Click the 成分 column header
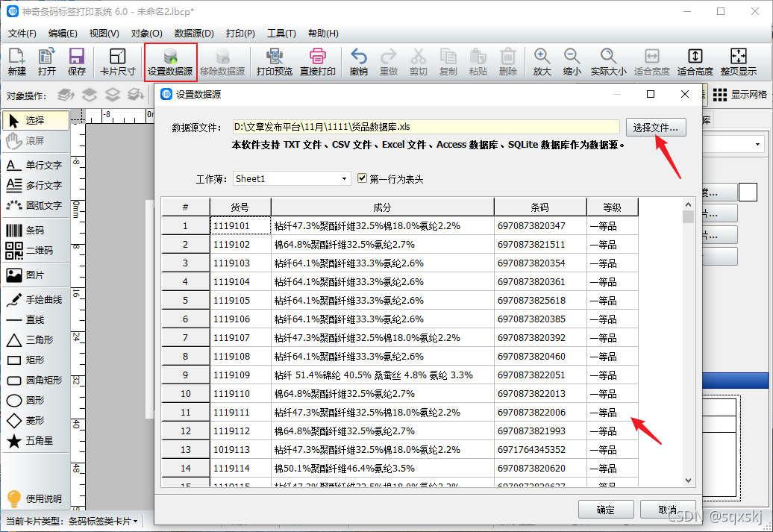 (x=383, y=207)
